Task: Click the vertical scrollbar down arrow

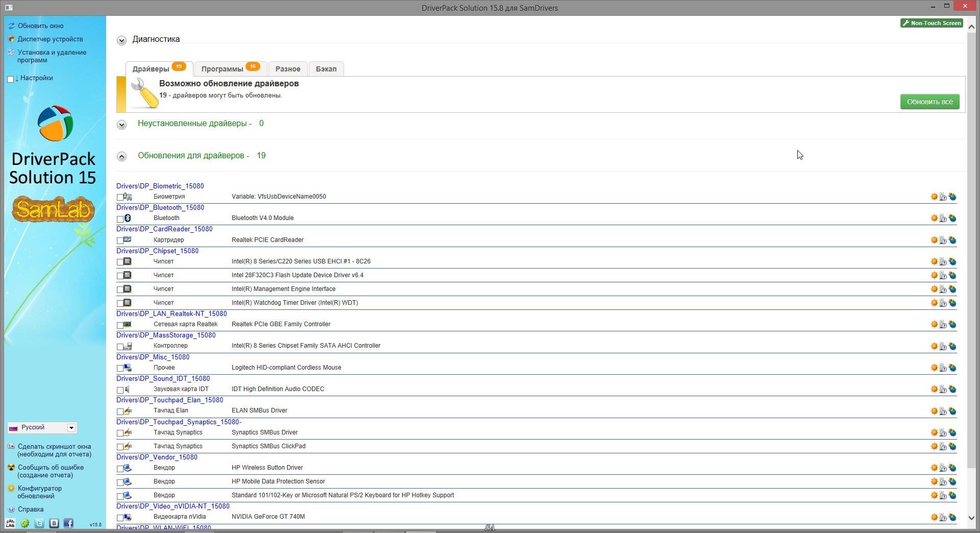Action: pos(971,518)
